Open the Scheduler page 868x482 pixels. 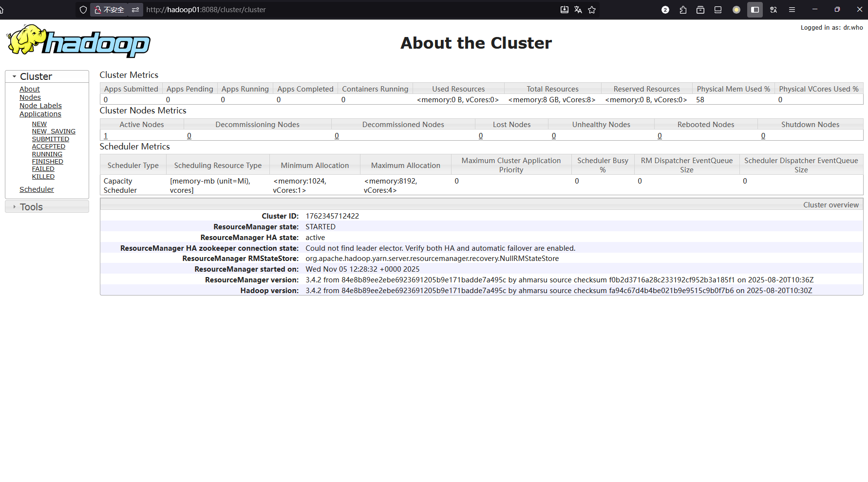[x=37, y=189]
